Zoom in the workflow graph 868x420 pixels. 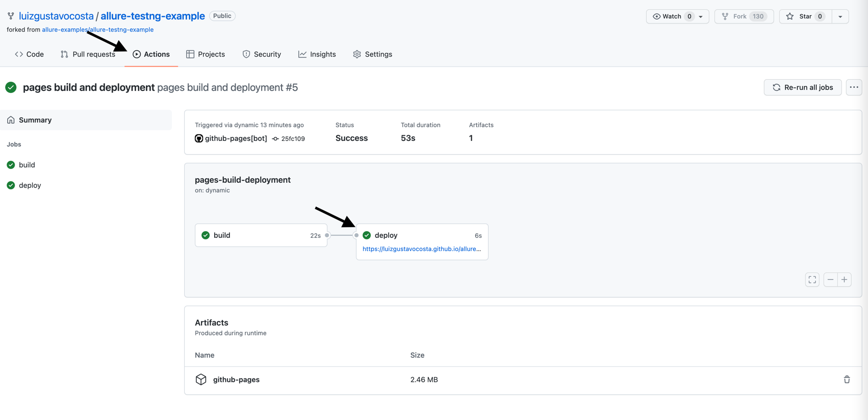click(x=845, y=280)
